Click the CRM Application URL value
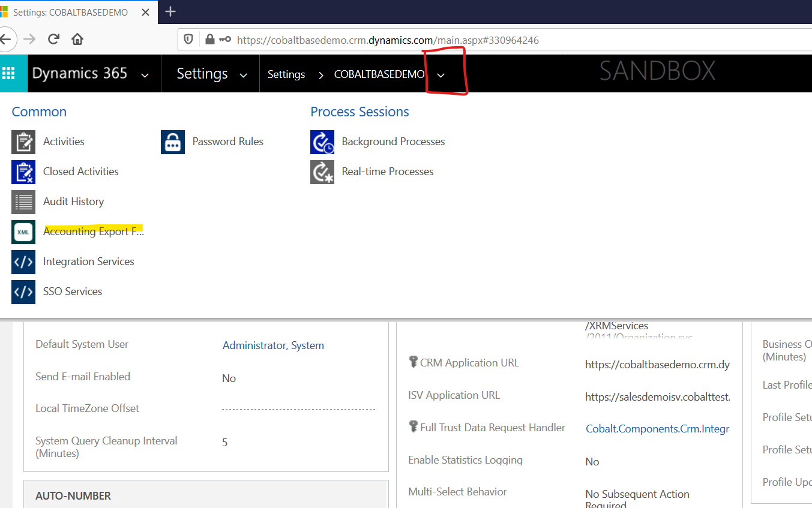Screen dimensions: 812x508 click(658, 365)
